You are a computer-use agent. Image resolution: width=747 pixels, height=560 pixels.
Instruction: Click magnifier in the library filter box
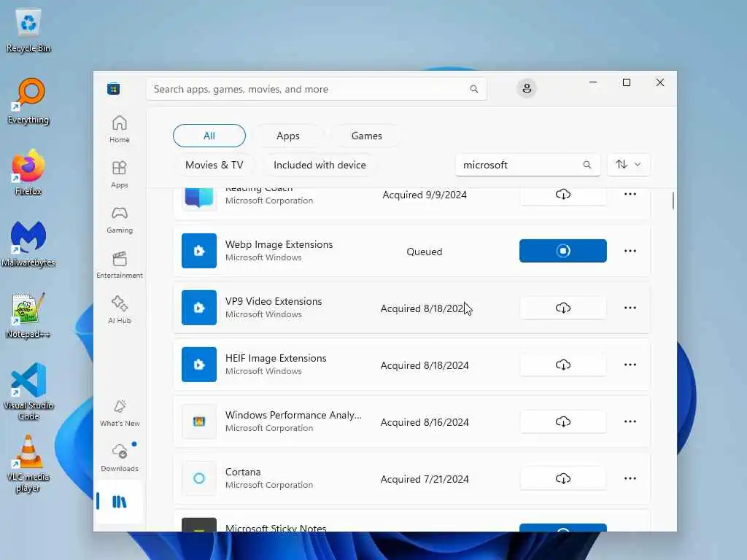[x=587, y=165]
